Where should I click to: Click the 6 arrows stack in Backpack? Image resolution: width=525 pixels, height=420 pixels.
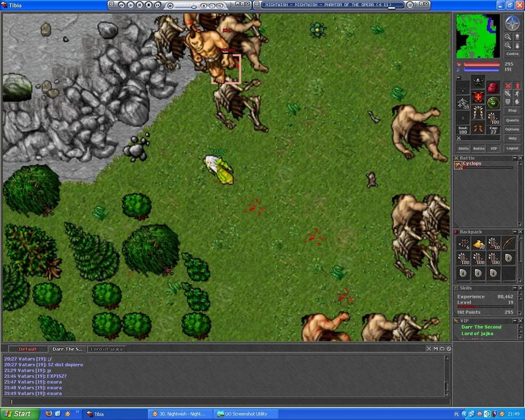pos(463,243)
